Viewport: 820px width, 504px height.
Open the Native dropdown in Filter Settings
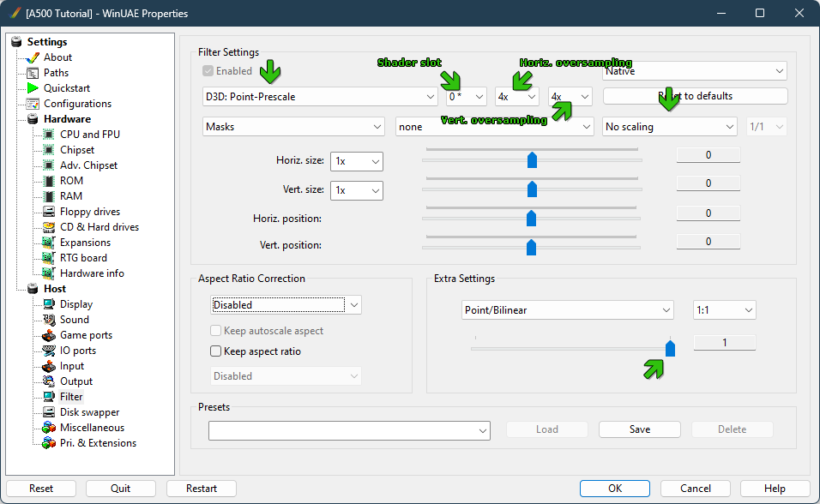(x=695, y=71)
